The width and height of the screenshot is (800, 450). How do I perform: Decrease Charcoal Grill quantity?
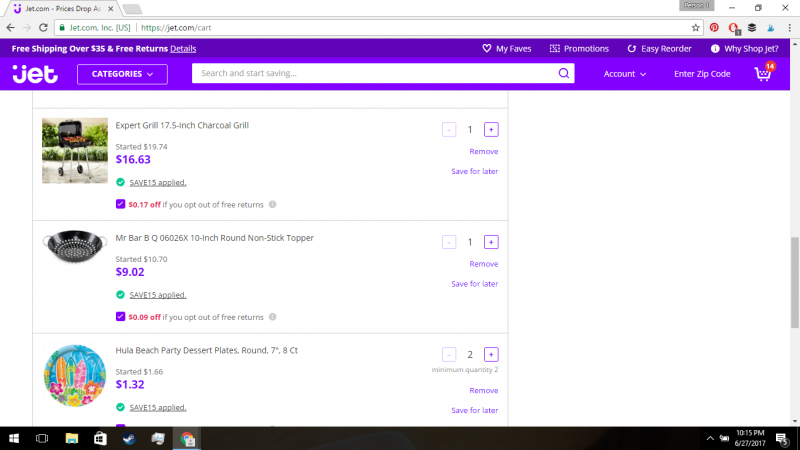[449, 130]
